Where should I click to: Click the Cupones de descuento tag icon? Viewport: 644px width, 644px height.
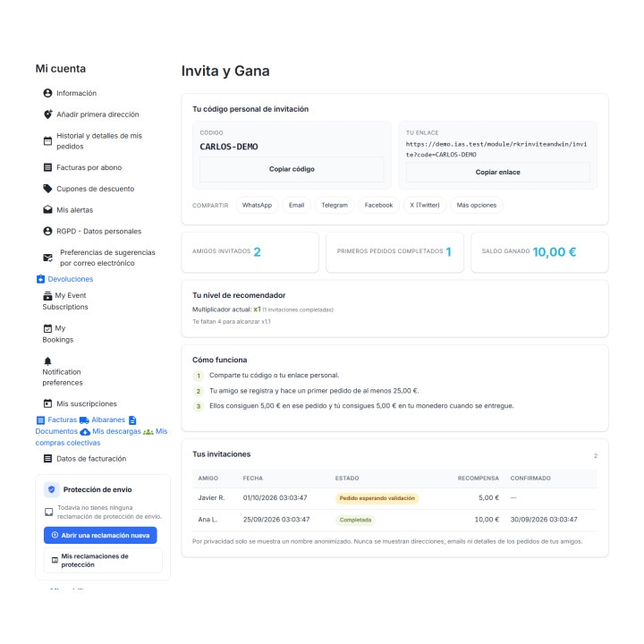pos(47,189)
